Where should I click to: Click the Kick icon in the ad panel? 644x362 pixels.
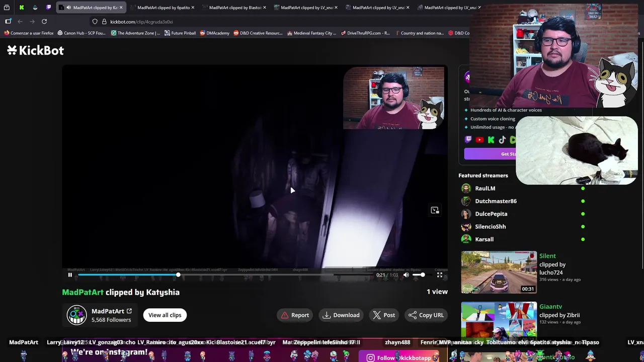click(x=491, y=140)
